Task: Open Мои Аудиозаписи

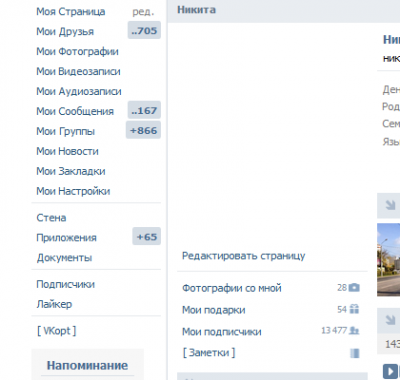Action: click(79, 92)
